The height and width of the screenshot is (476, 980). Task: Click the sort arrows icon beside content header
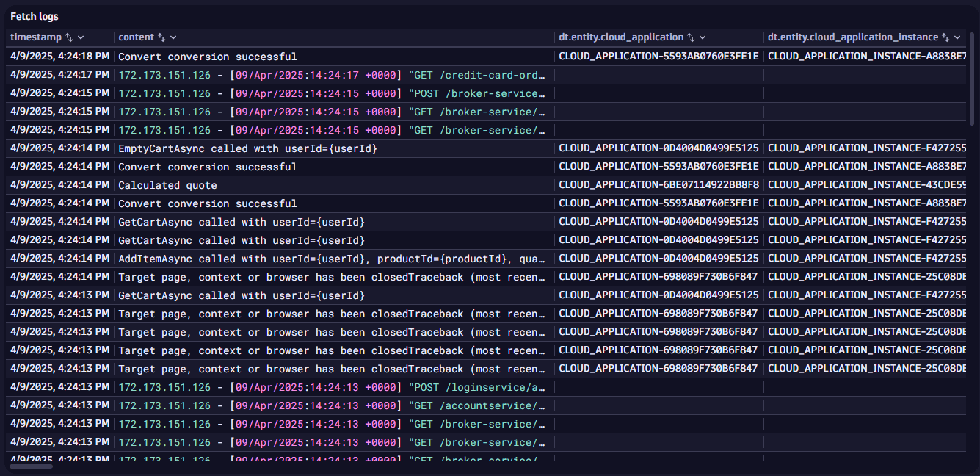point(161,37)
